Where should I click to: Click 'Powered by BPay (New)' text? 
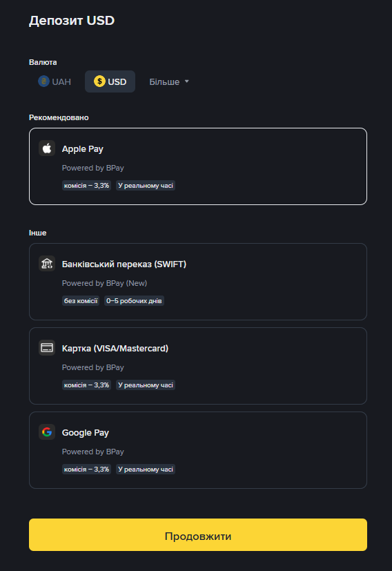(104, 283)
